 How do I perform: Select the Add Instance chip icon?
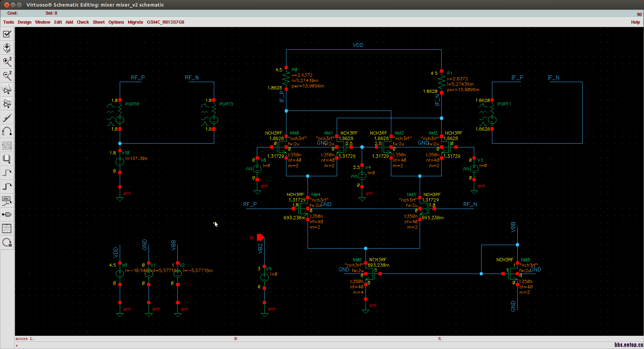(x=7, y=159)
